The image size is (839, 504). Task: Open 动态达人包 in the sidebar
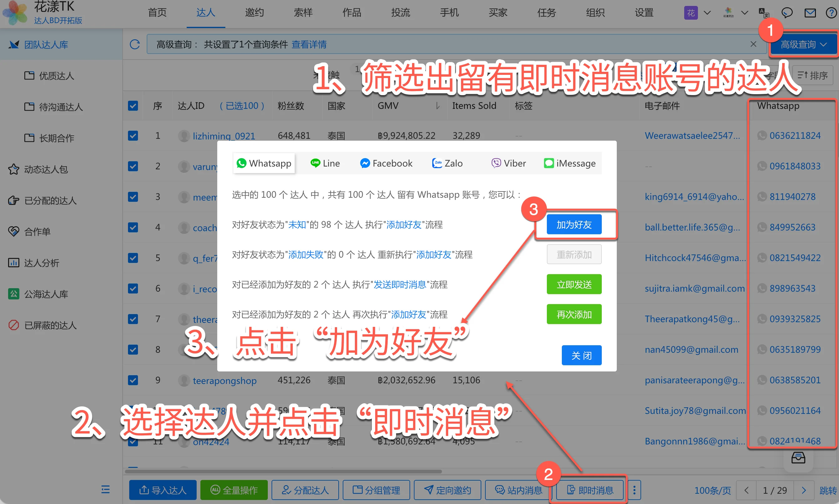[46, 169]
